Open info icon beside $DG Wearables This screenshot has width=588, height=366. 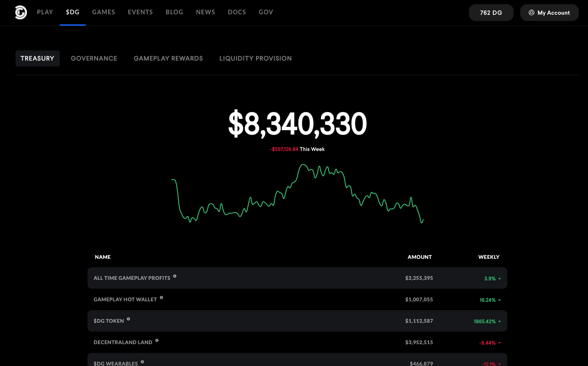[142, 362]
